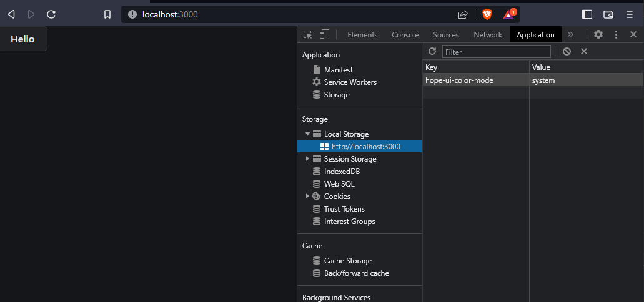This screenshot has width=644, height=302.
Task: Click the Key column header
Action: [x=475, y=67]
